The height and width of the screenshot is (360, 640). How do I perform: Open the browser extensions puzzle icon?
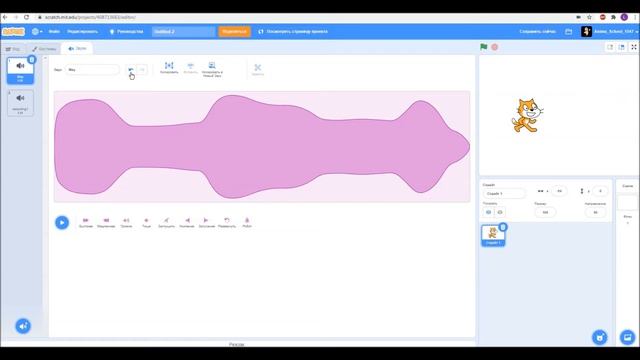tap(613, 17)
